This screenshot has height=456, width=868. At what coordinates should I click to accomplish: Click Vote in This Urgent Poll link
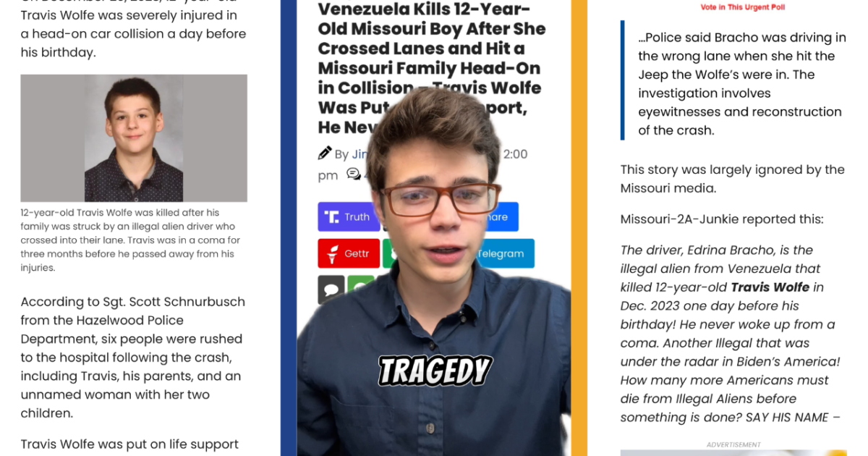(x=743, y=7)
